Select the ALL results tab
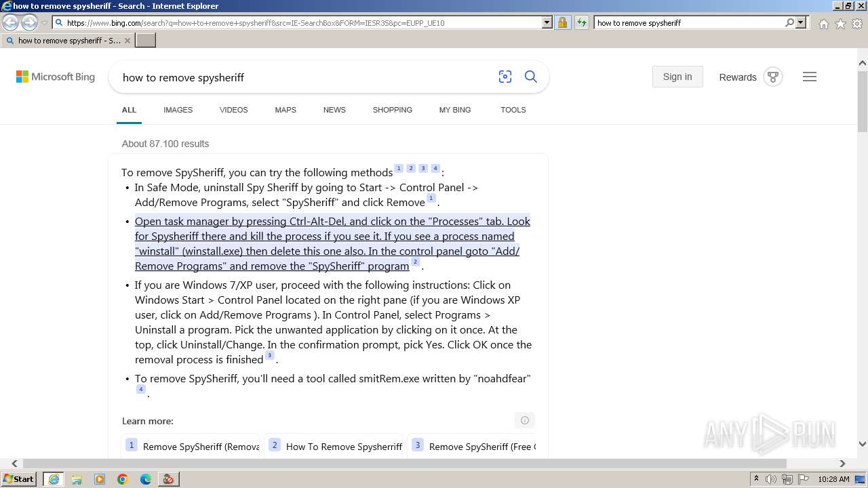 tap(129, 110)
